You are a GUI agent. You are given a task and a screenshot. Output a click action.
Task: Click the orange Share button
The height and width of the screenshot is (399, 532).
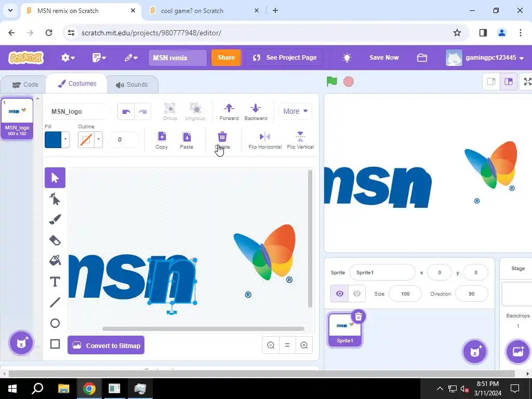coord(226,58)
